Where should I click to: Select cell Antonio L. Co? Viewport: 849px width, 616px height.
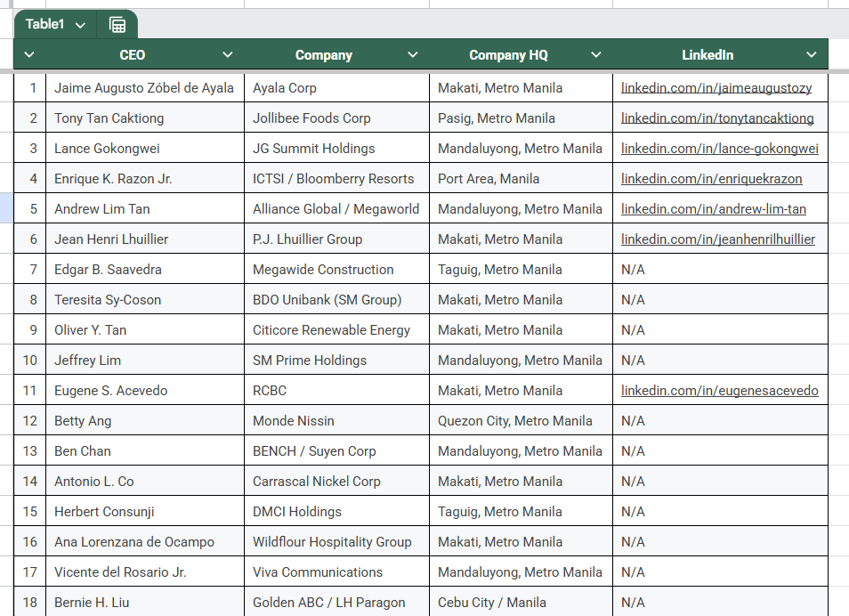(145, 482)
